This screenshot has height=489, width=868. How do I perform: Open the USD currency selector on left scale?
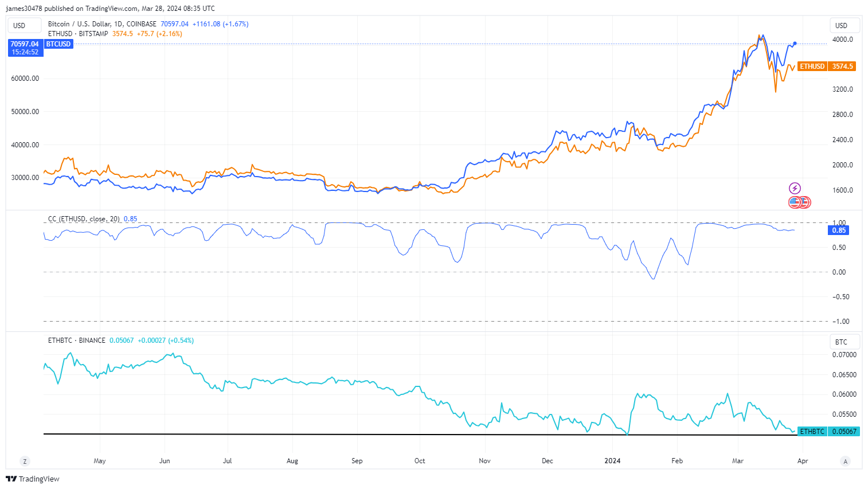[24, 25]
